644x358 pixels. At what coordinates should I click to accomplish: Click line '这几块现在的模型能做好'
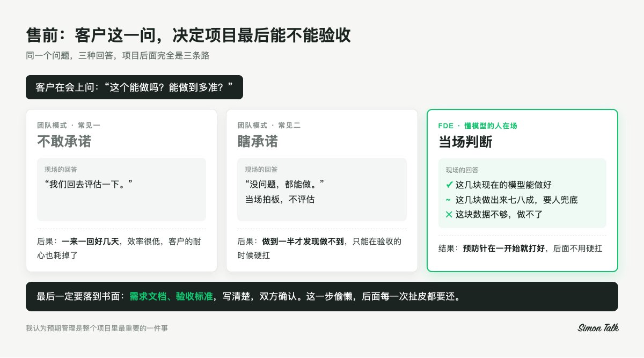point(503,185)
